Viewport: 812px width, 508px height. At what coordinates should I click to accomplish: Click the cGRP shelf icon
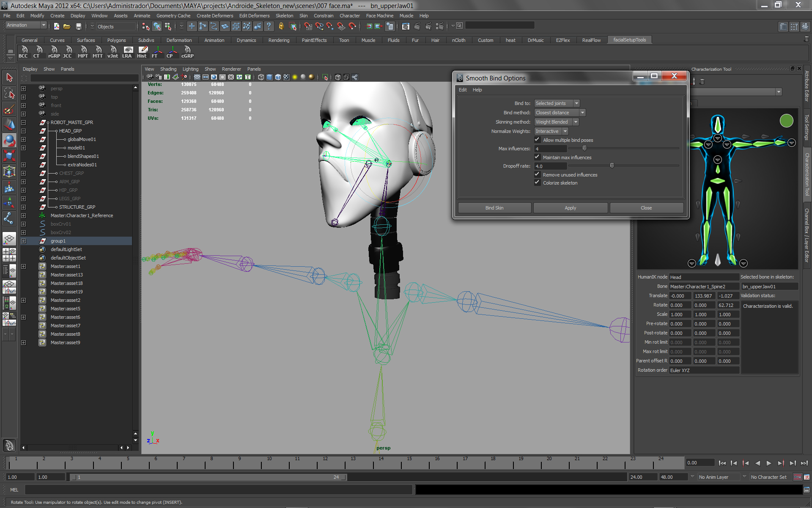coord(187,52)
